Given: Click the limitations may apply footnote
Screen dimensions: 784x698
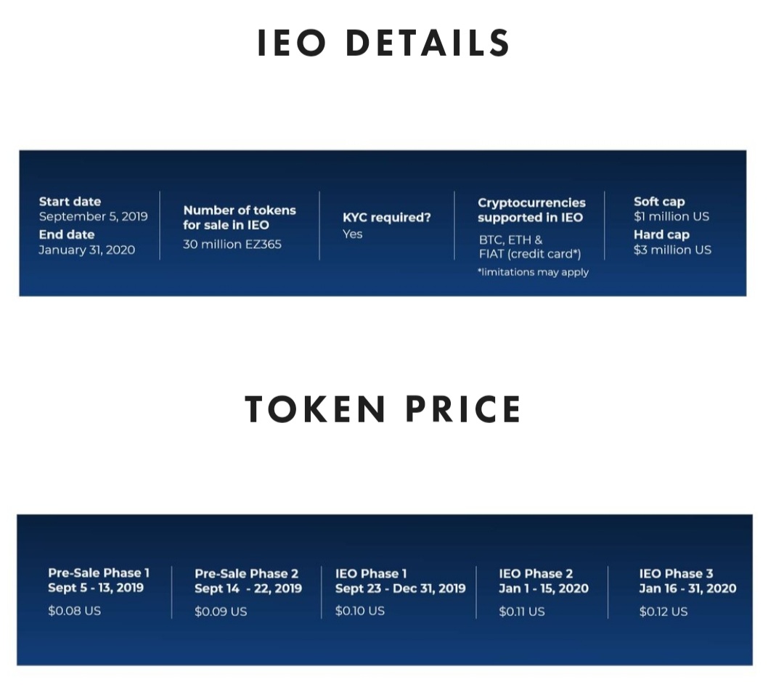Looking at the screenshot, I should [x=533, y=272].
